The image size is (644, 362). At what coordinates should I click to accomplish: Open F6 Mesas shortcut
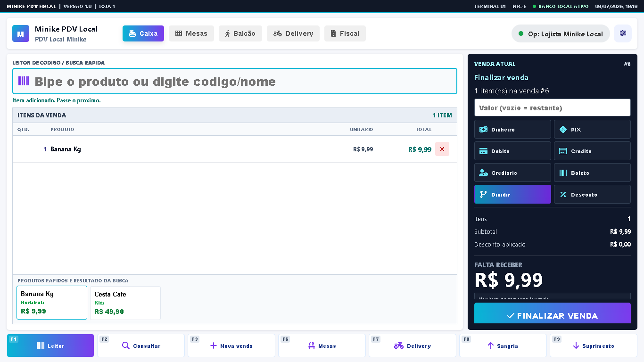(x=322, y=346)
